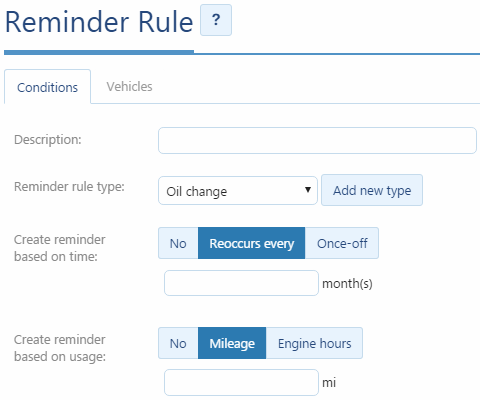Focus the Description text field
This screenshot has height=400, width=480.
coord(317,140)
